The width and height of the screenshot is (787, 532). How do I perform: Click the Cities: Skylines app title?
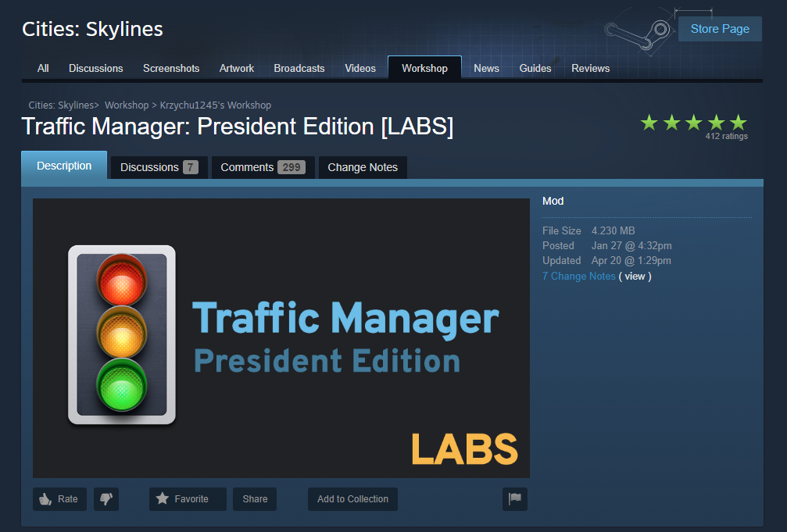(92, 29)
